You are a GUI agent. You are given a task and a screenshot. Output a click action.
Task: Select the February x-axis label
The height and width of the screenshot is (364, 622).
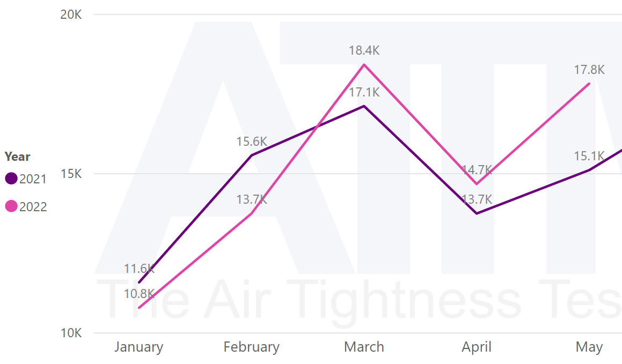251,347
